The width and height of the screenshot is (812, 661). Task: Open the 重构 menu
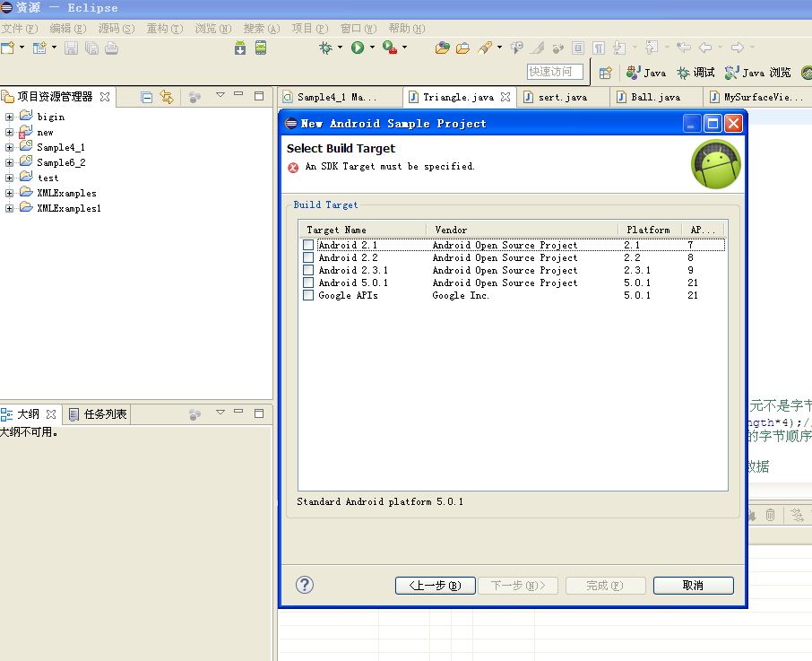coord(165,29)
